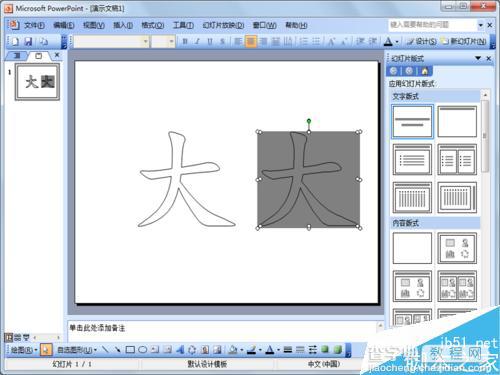The height and width of the screenshot is (375, 500).
Task: Select slide 1 thumbnail
Action: tap(37, 82)
